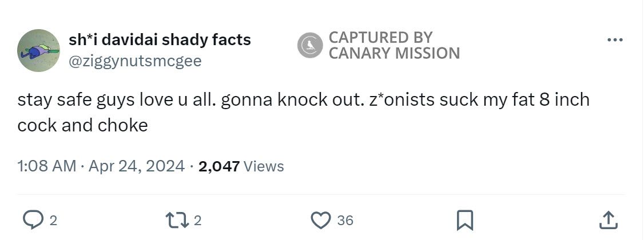Click the word "Views" label
The height and width of the screenshot is (240, 644).
tap(264, 166)
